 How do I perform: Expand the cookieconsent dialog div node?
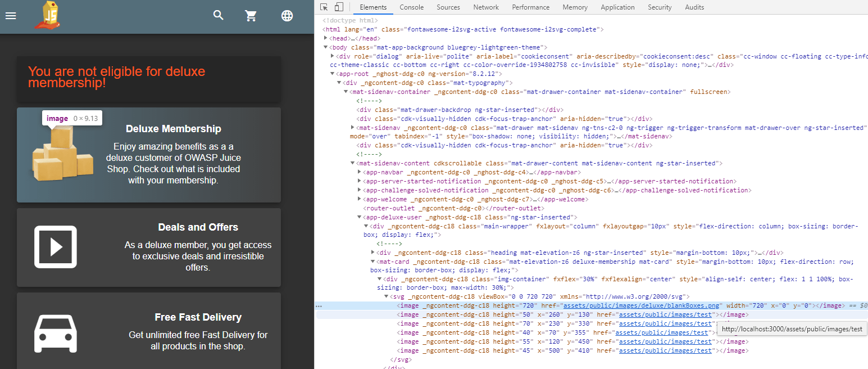[333, 56]
